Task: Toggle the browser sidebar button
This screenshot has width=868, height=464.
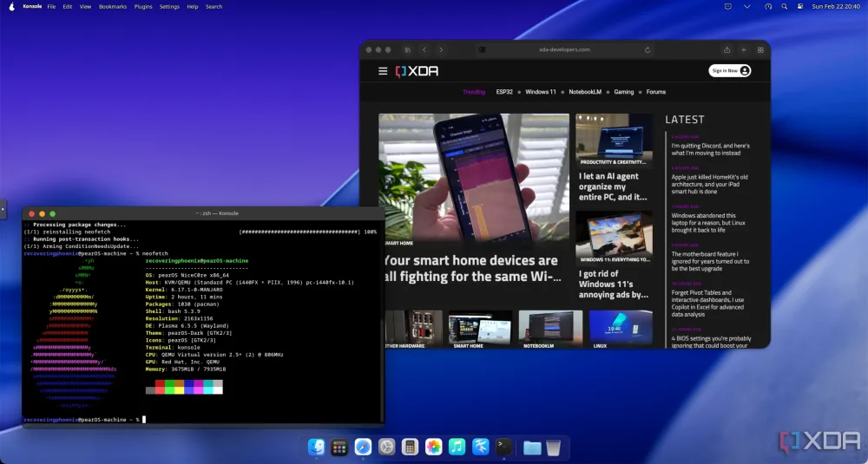Action: tap(407, 49)
